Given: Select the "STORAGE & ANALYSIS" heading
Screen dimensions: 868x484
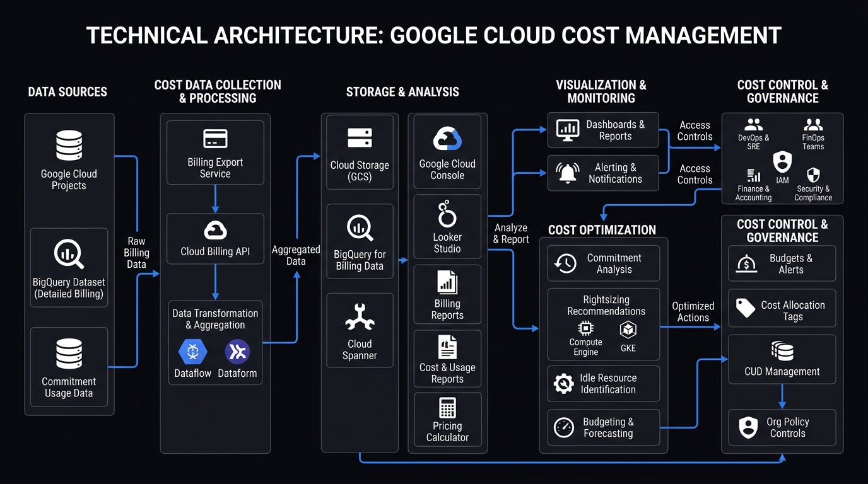Looking at the screenshot, I should [402, 92].
